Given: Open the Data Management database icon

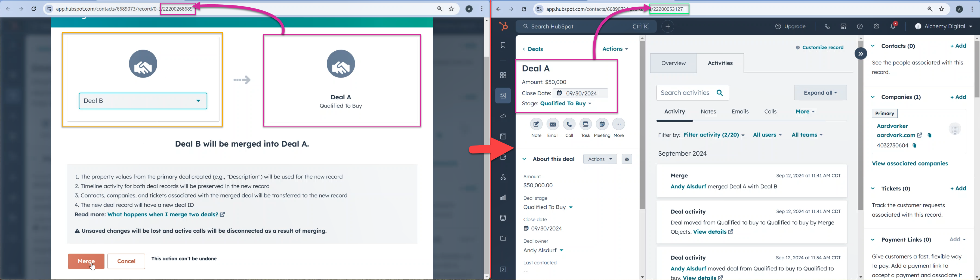Looking at the screenshot, I should (503, 218).
